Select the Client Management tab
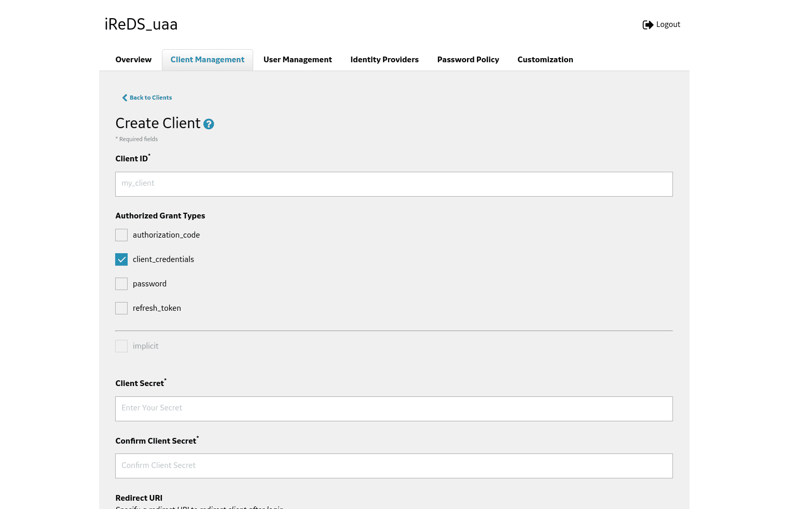 pyautogui.click(x=207, y=60)
